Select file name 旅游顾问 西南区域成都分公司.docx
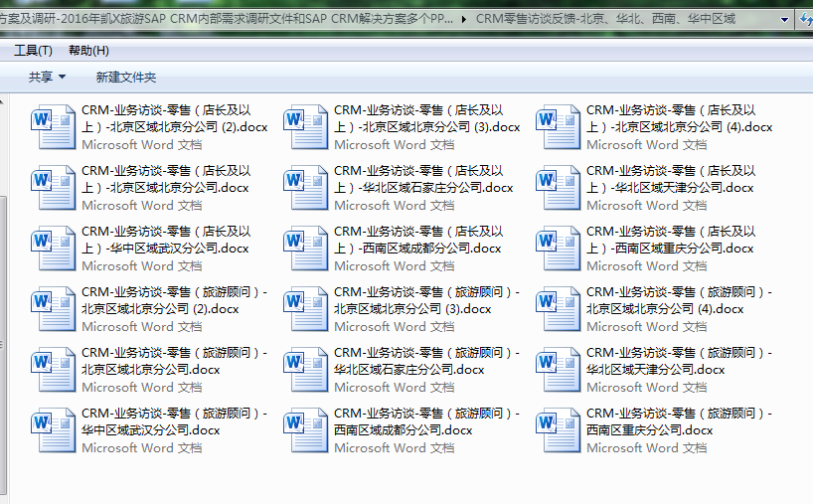This screenshot has width=813, height=504. 426,421
